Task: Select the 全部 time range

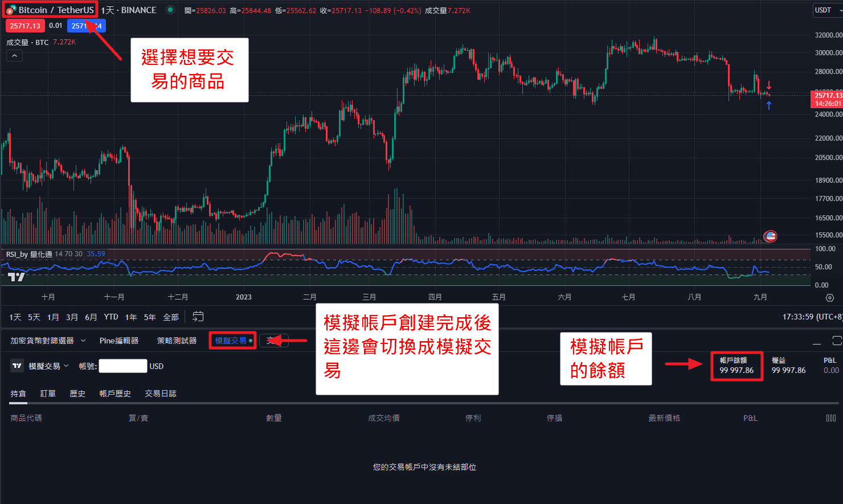Action: 171,317
